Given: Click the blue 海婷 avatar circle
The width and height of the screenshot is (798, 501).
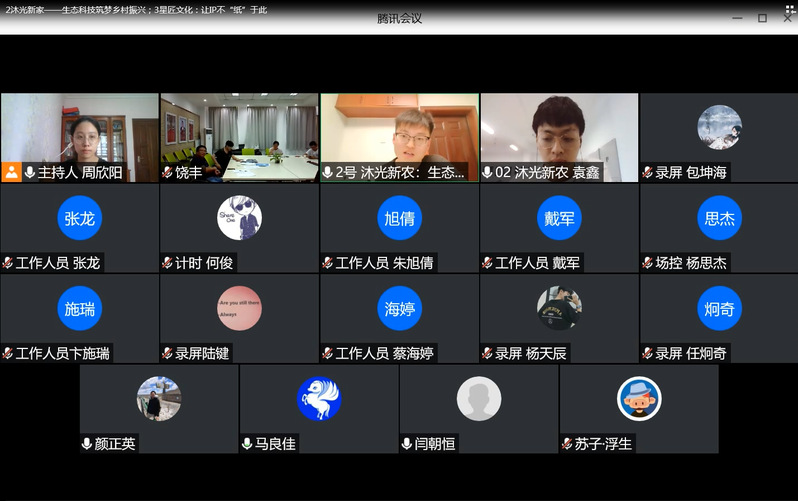Looking at the screenshot, I should coord(399,308).
